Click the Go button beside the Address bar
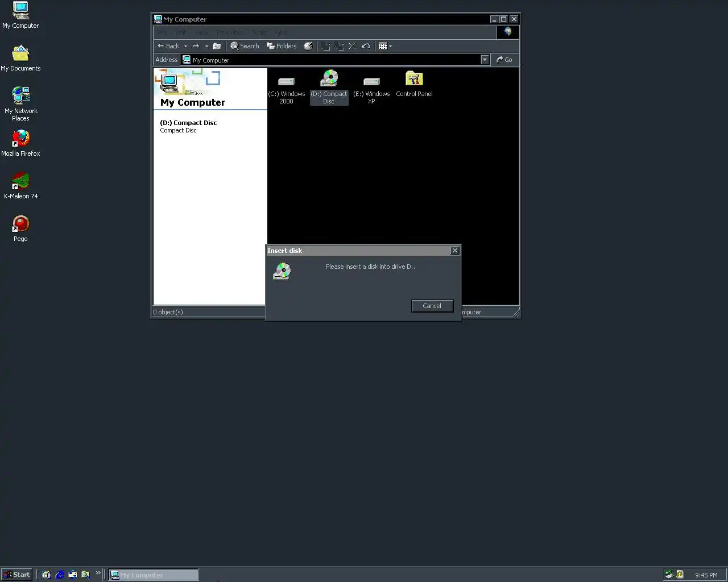Image resolution: width=728 pixels, height=582 pixels. 504,60
